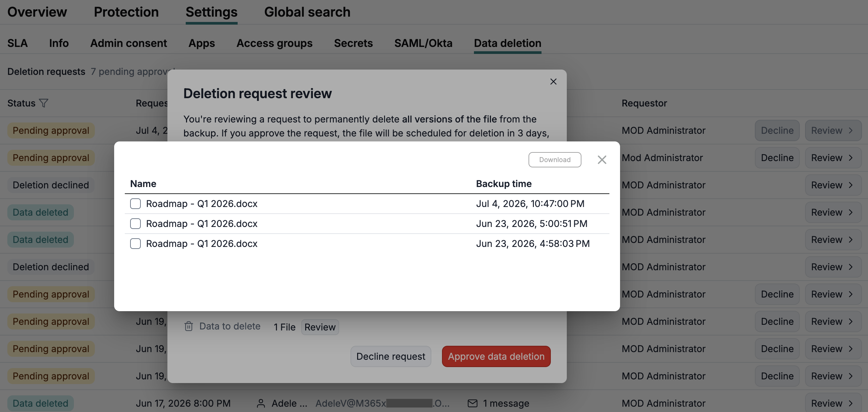The image size is (868, 412).
Task: Click Decline on the bottom Pending approval row
Action: point(777,376)
